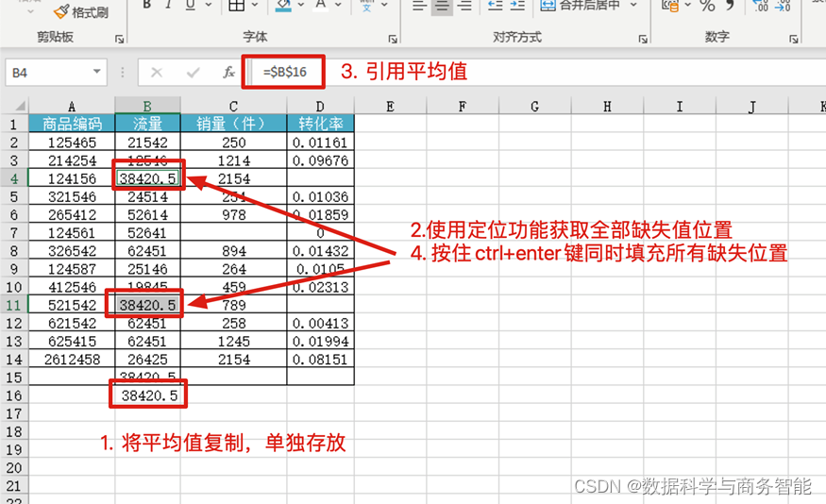Select cell containing 0.01432
This screenshot has width=826, height=504.
pos(320,251)
